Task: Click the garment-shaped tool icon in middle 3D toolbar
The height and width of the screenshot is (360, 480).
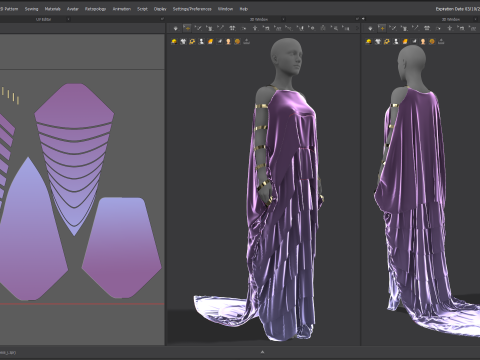Action: click(209, 29)
